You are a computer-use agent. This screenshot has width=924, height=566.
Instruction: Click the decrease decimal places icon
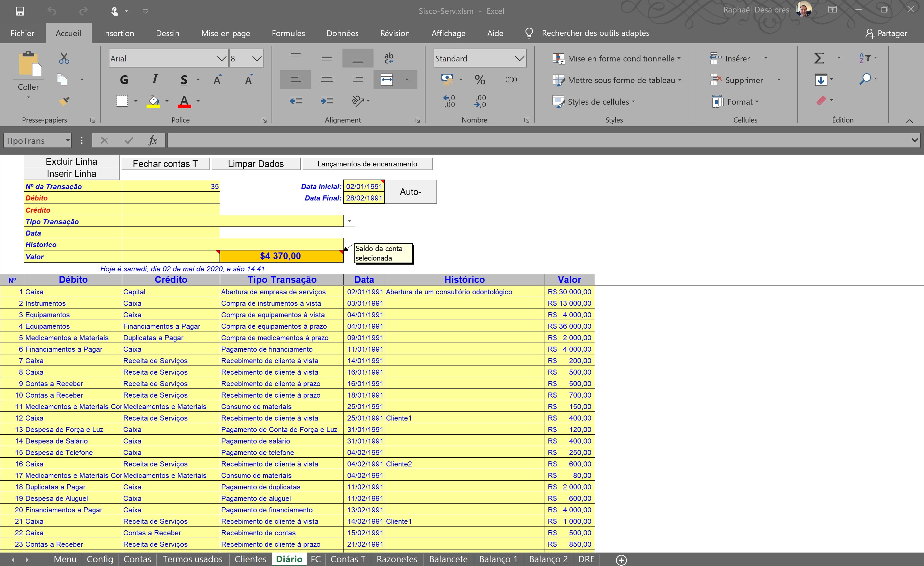[x=480, y=101]
